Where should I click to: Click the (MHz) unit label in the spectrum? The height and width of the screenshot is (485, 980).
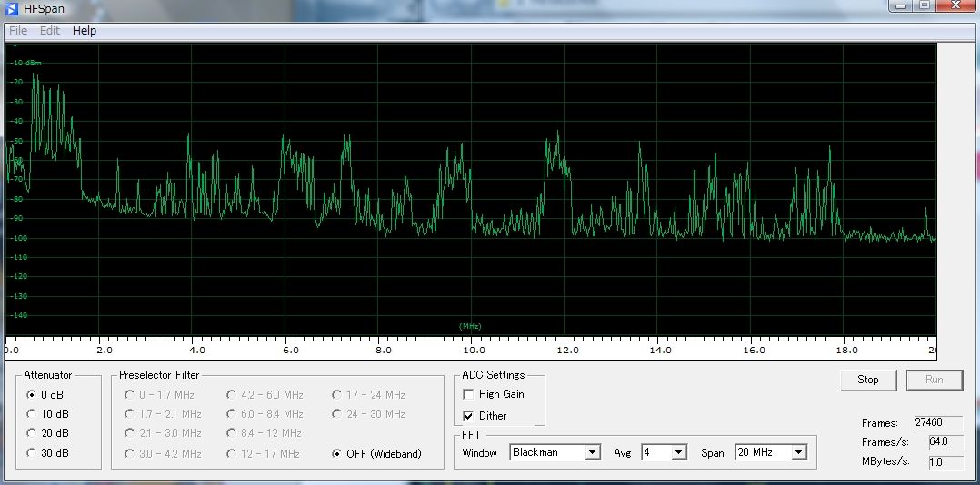click(x=471, y=326)
